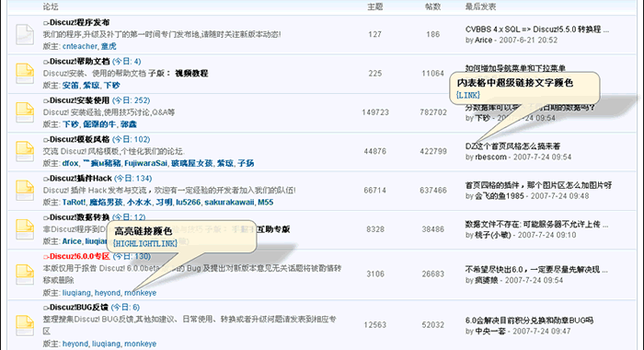Screen dimensions: 644x350
Task: Open the Discuz!模板风格 forum
Action: [79, 139]
